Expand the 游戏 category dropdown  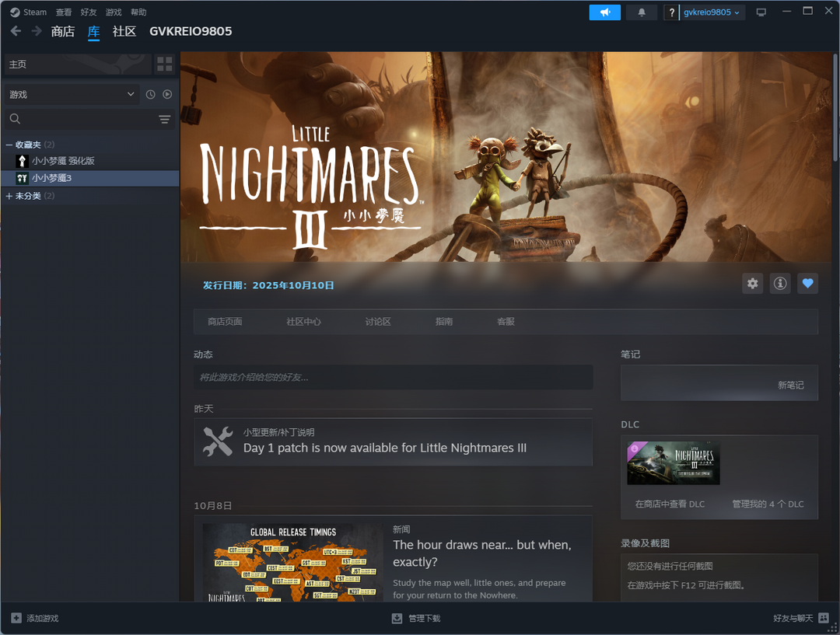(72, 94)
